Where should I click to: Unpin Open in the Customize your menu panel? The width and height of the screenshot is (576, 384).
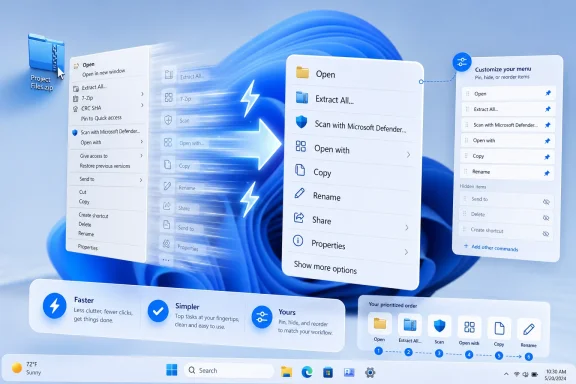[x=548, y=93]
